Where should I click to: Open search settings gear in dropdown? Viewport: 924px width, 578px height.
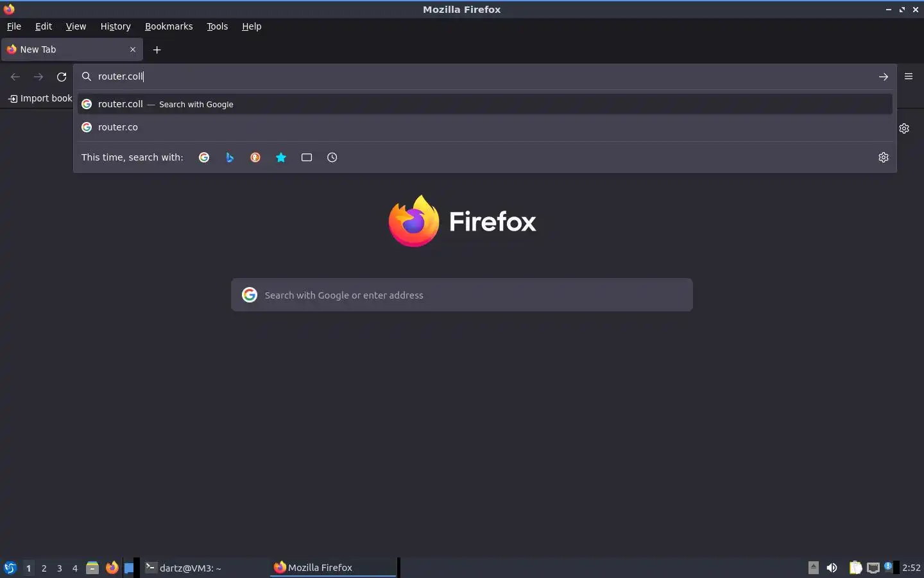[x=884, y=157]
